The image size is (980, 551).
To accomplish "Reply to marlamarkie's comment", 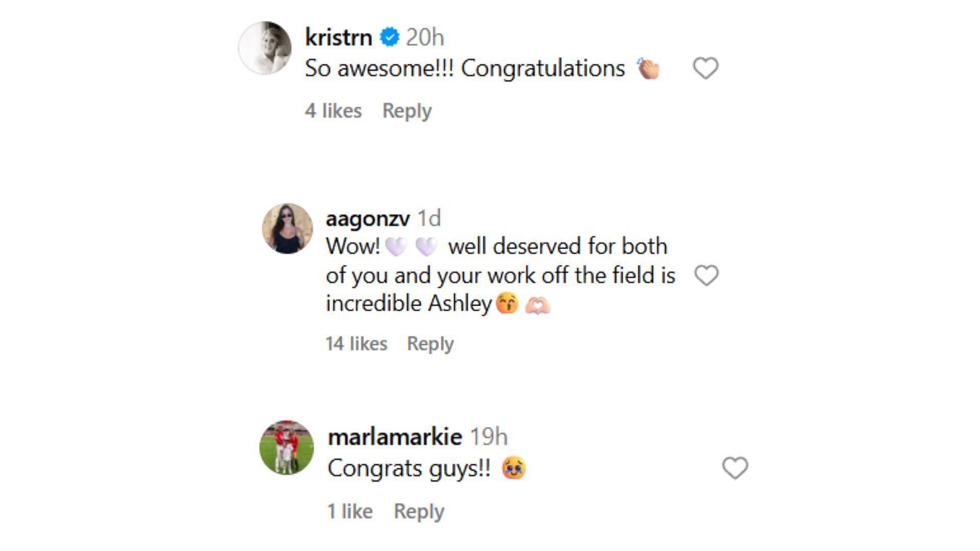I will coord(419,511).
